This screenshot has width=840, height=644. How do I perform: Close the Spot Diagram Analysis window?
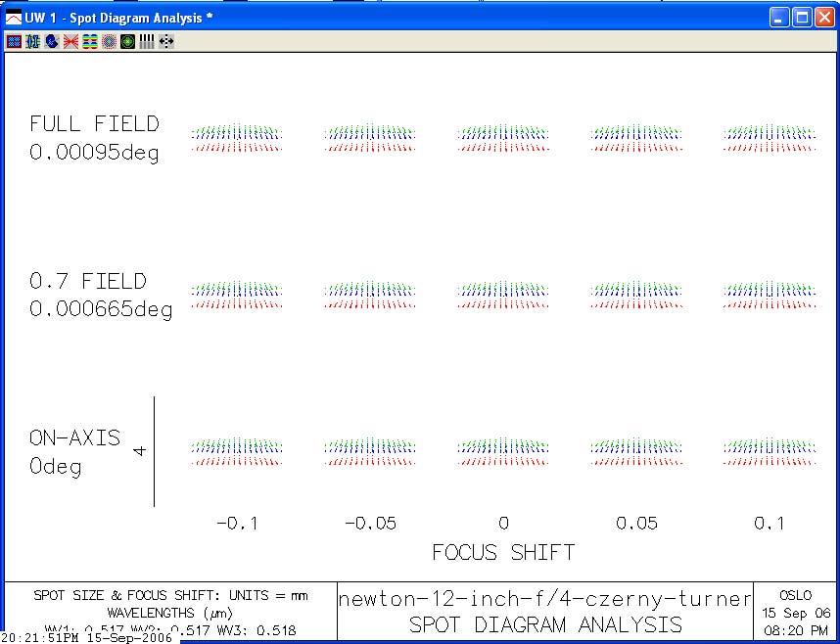tap(823, 17)
